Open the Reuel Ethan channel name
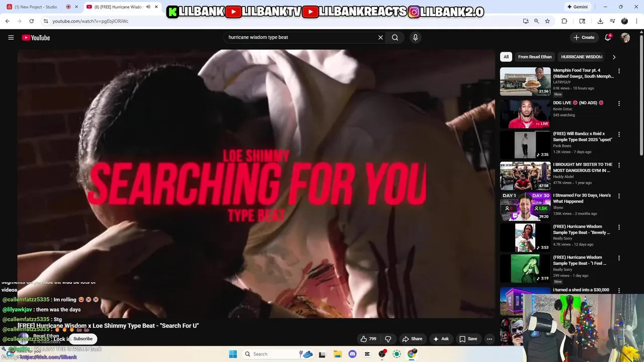The image size is (644, 362). coord(46,336)
